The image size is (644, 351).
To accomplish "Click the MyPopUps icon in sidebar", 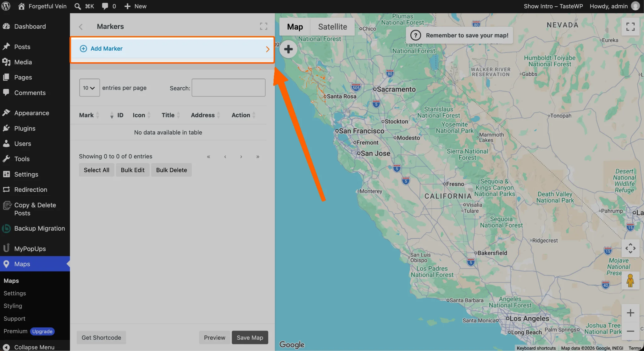I will (6, 248).
